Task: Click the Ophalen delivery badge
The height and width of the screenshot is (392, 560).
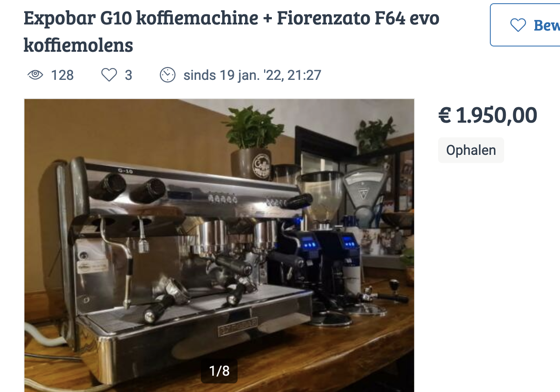Action: pyautogui.click(x=471, y=150)
